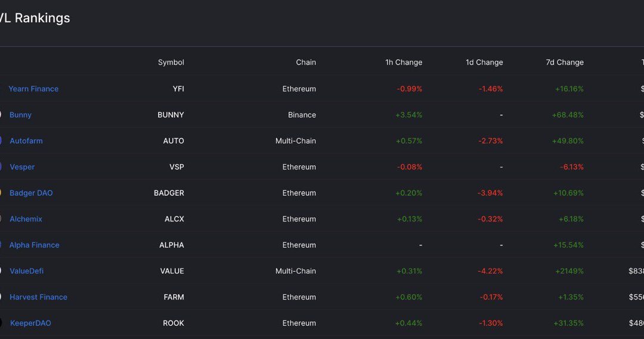Select the Harvest Finance link
The width and height of the screenshot is (644, 339).
39,297
